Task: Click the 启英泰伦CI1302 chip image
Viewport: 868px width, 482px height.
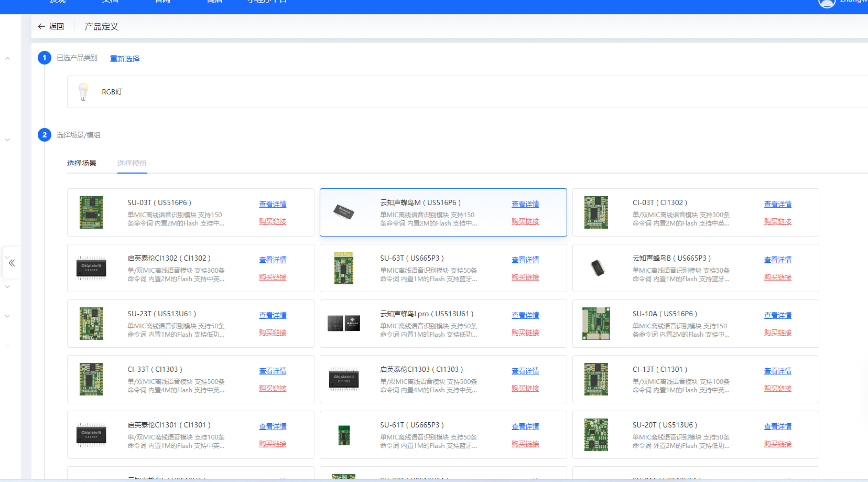Action: tap(91, 268)
